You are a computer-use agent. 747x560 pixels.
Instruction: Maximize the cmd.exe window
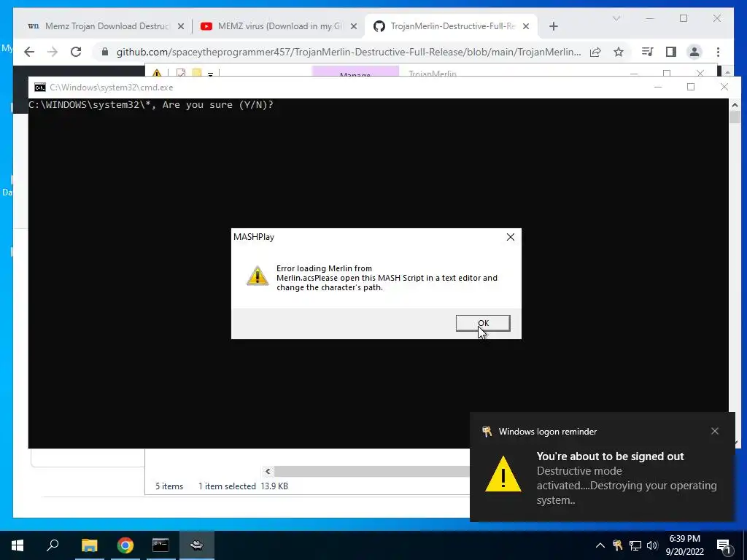point(691,87)
